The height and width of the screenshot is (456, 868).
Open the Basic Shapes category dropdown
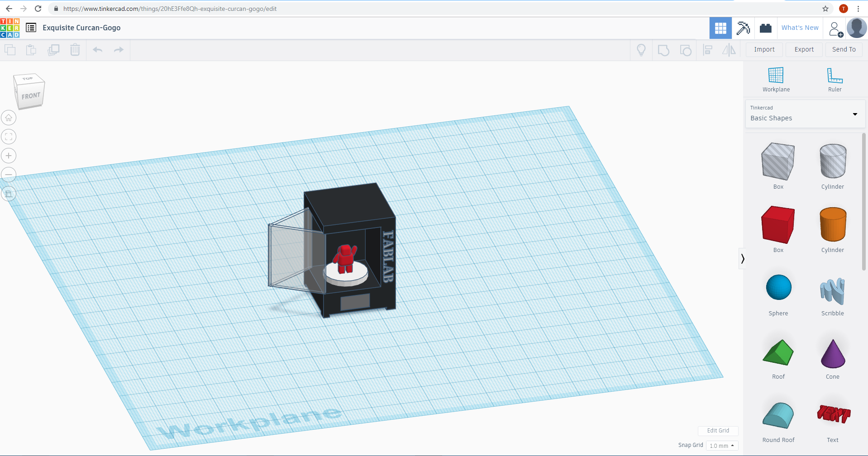(855, 114)
